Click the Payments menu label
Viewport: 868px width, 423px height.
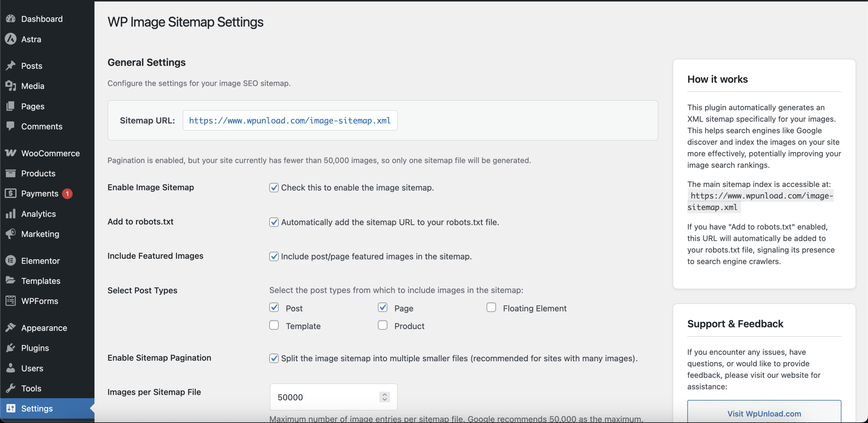[x=40, y=194]
